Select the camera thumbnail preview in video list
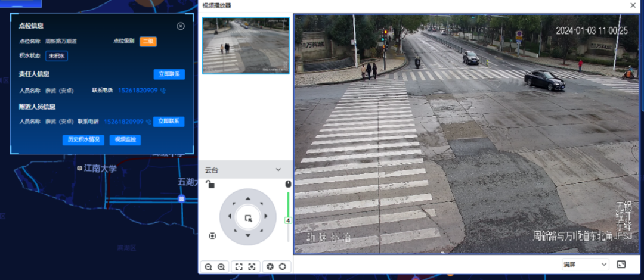The width and height of the screenshot is (644, 280). point(246,45)
